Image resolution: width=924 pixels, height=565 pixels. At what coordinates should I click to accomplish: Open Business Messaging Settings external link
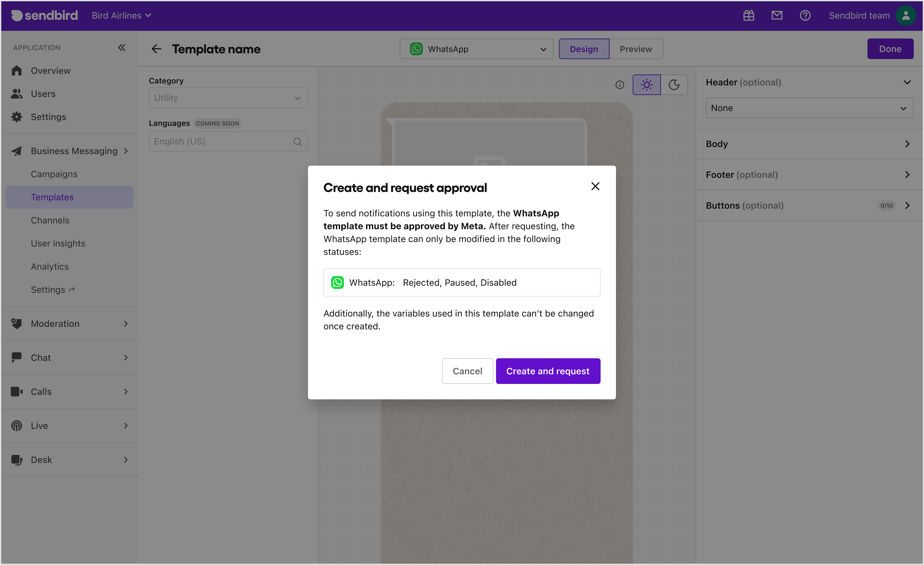(x=69, y=290)
